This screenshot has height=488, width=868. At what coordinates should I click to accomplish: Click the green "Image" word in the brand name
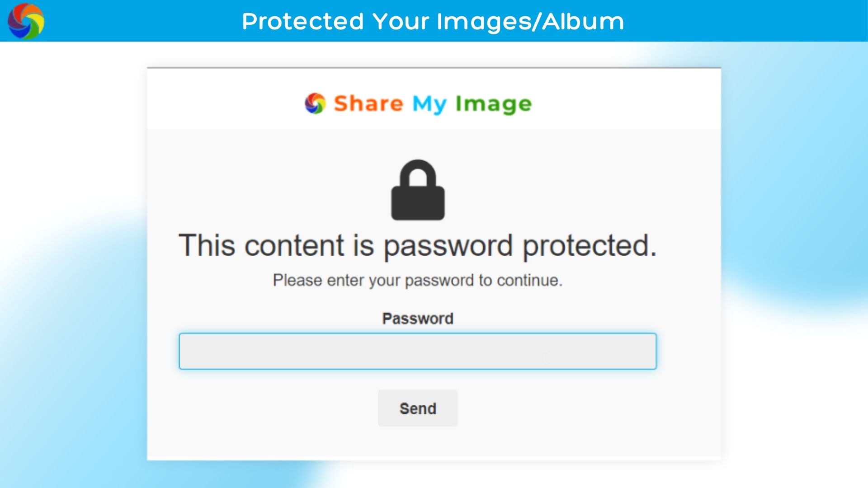click(494, 104)
